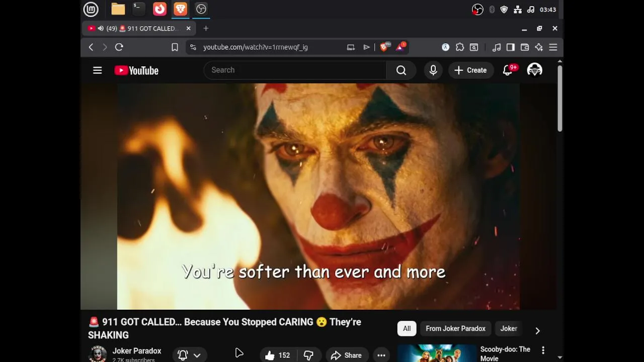The height and width of the screenshot is (362, 644).
Task: Open media control music note in toolbar
Action: [497, 47]
